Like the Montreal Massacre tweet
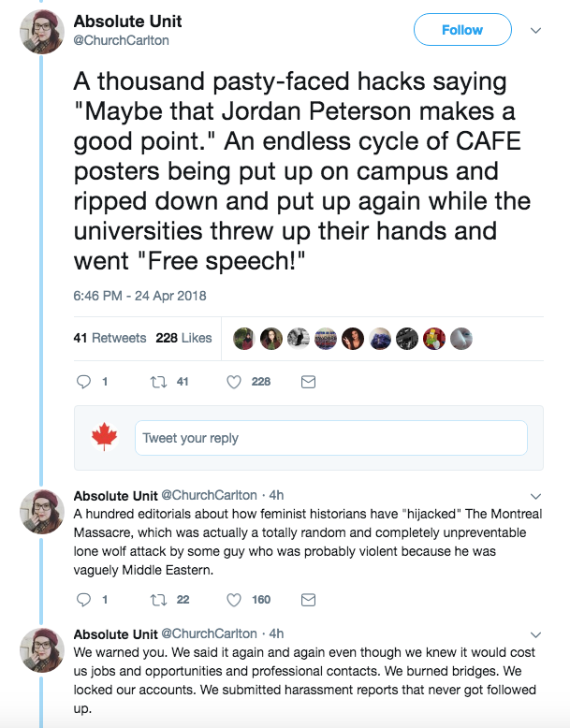Viewport: 570px width, 728px height. click(235, 600)
